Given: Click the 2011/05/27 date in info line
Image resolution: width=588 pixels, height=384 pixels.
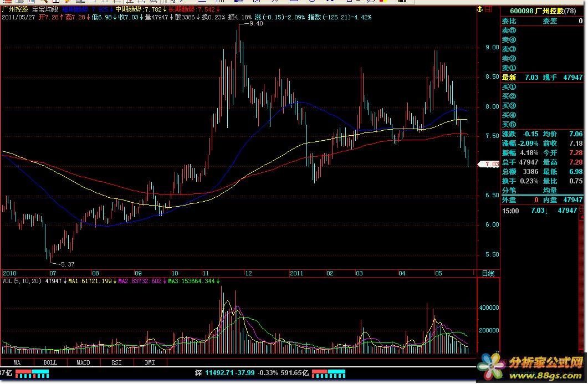Looking at the screenshot, I should click(x=18, y=17).
